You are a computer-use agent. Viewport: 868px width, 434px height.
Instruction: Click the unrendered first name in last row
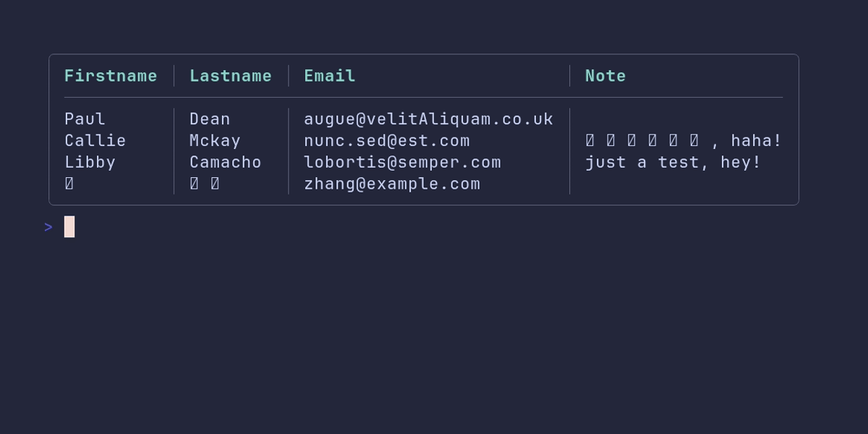point(69,184)
